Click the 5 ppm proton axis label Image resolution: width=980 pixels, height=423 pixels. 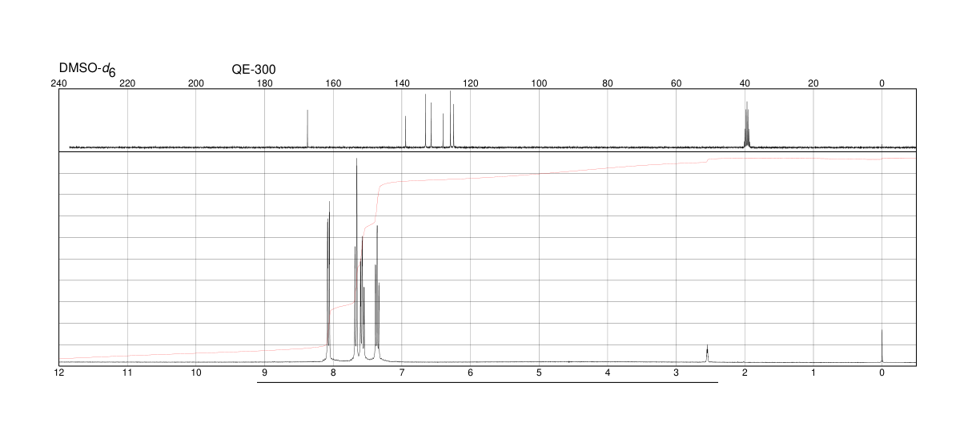539,373
